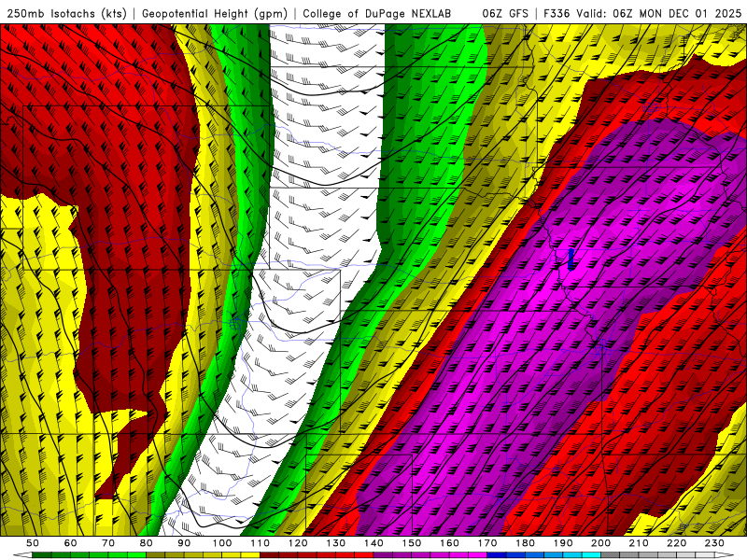Click the 160 knot scale label
Screen dimensions: 747x560
[449, 543]
